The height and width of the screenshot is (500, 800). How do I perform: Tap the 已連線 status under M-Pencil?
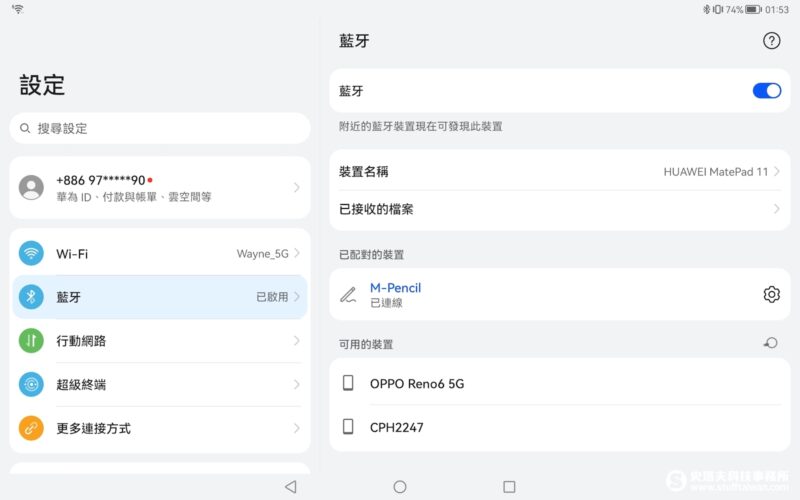386,303
